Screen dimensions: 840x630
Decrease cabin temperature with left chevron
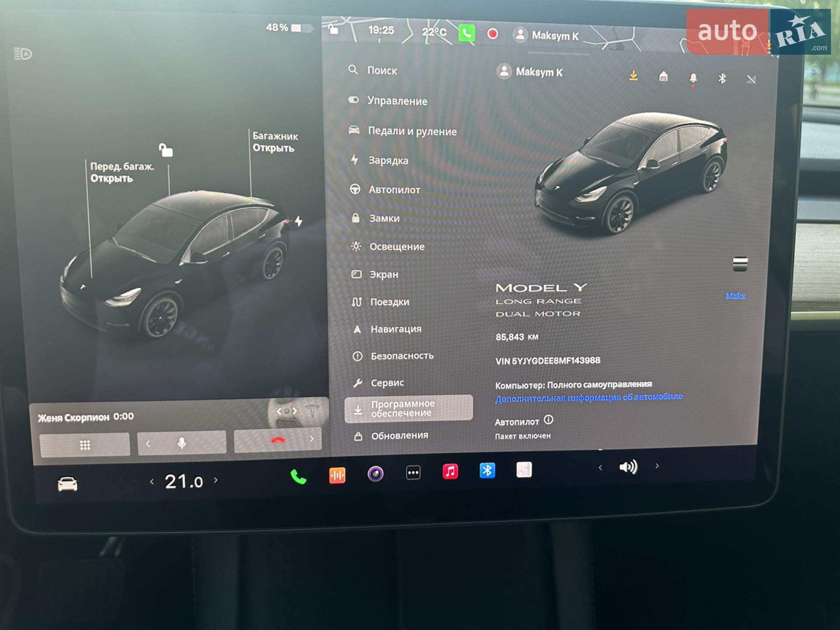152,482
